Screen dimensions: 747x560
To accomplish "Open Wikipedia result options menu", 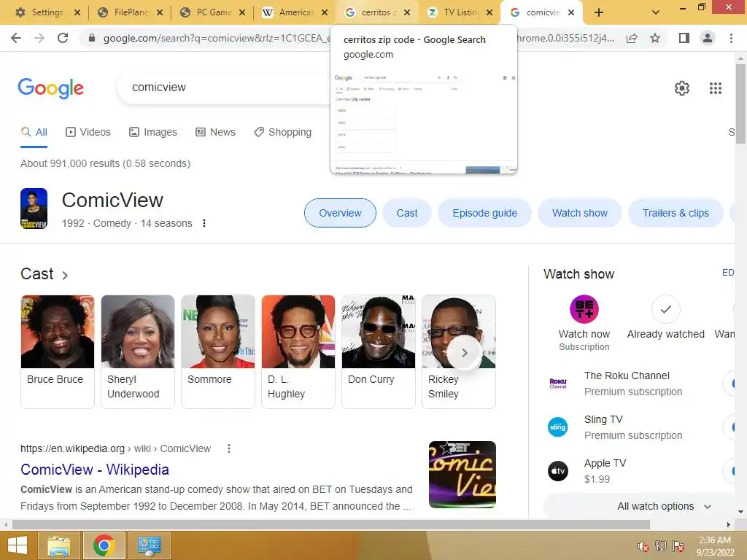I will (x=229, y=448).
